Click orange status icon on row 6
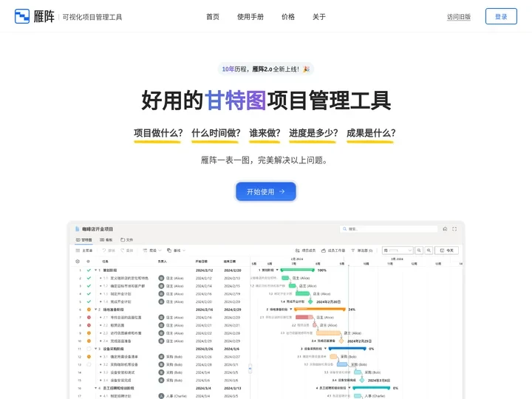Image resolution: width=532 pixels, height=399 pixels. 89,310
